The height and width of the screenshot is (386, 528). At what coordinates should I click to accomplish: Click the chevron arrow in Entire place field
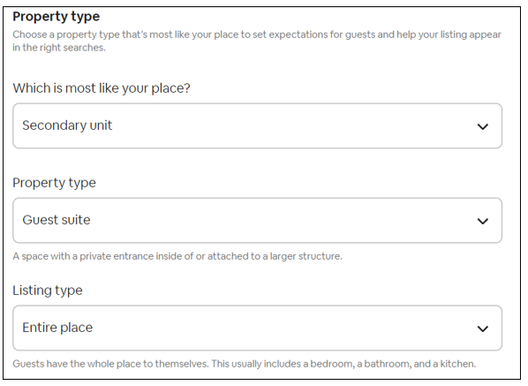483,328
